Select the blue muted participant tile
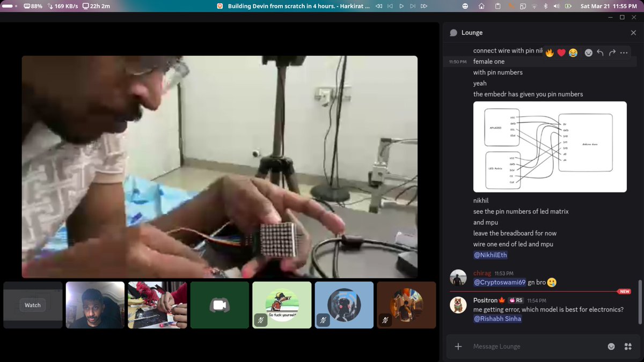This screenshot has width=644, height=362. [344, 305]
